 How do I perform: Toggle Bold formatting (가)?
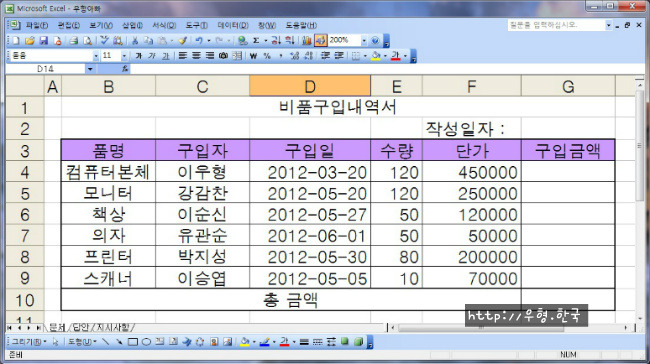138,56
